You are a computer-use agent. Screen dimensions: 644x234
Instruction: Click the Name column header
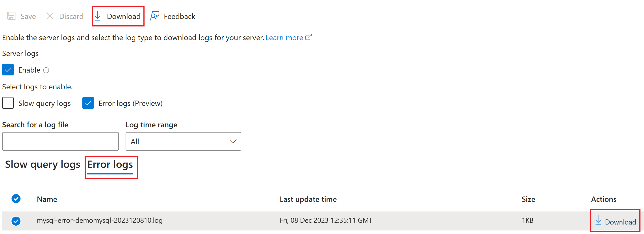click(x=47, y=199)
